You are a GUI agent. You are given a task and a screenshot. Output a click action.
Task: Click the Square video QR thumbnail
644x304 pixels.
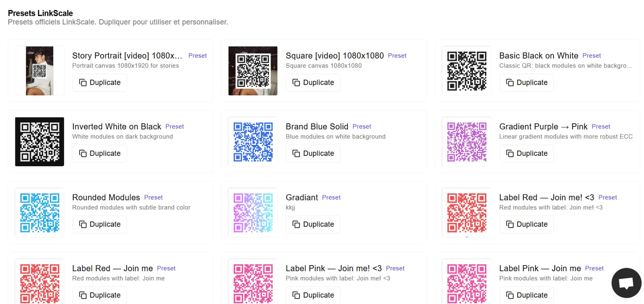point(253,71)
